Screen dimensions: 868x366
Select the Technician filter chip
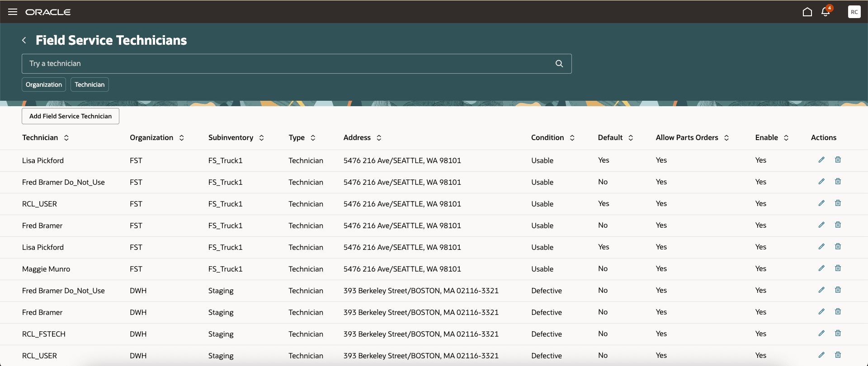(x=90, y=84)
